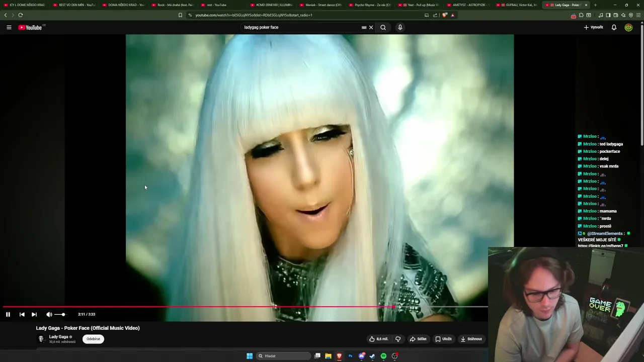644x362 pixels.
Task: Switch to 'DOMA NĚKDO KRAD' tab
Action: (124, 5)
